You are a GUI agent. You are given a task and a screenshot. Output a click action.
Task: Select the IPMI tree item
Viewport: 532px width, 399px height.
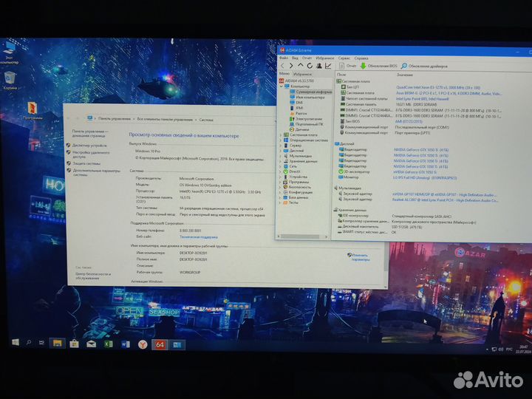point(296,108)
